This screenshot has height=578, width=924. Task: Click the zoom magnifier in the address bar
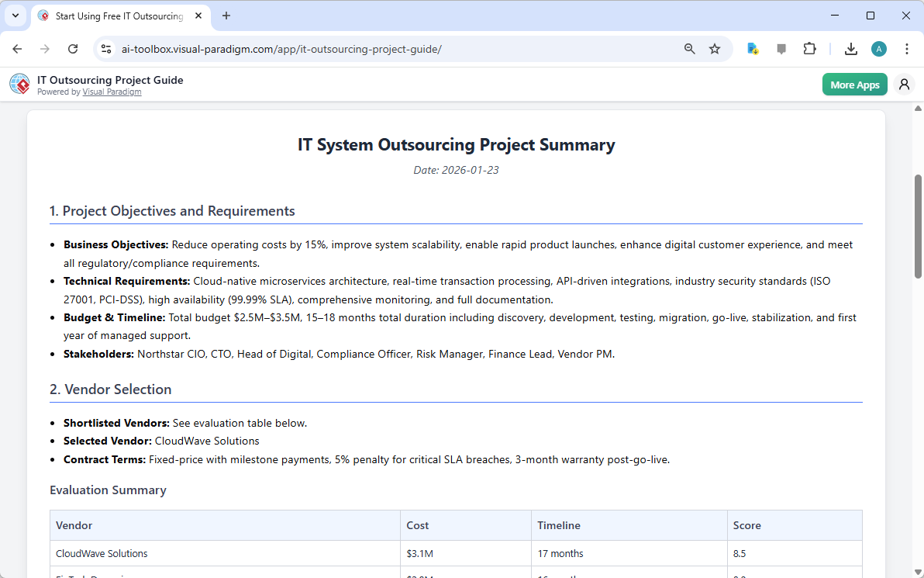click(x=689, y=48)
